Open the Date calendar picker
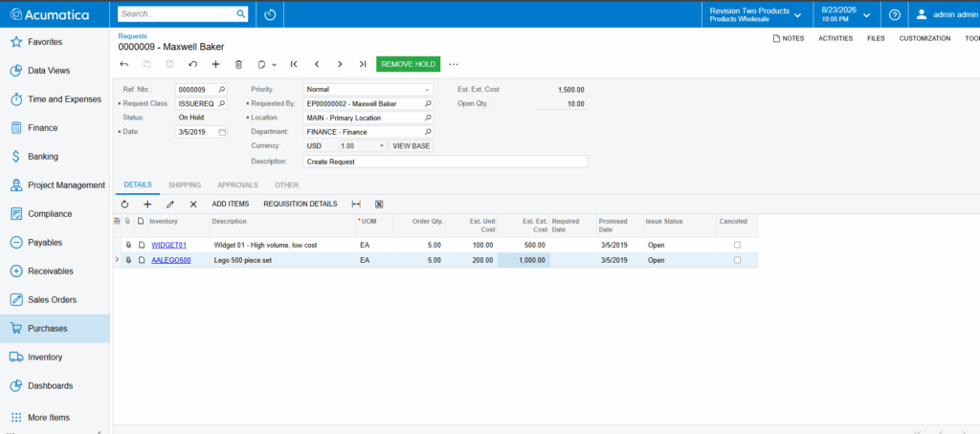The width and height of the screenshot is (980, 434). 222,132
